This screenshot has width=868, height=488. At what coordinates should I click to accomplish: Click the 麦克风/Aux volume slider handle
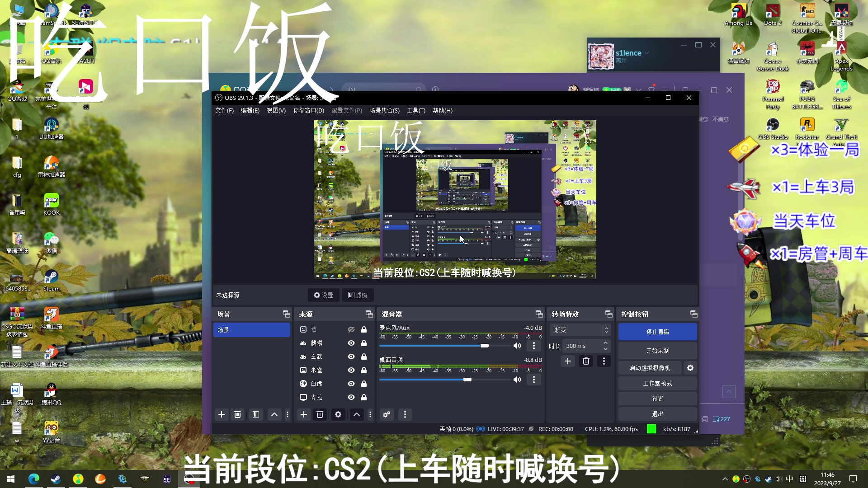485,346
